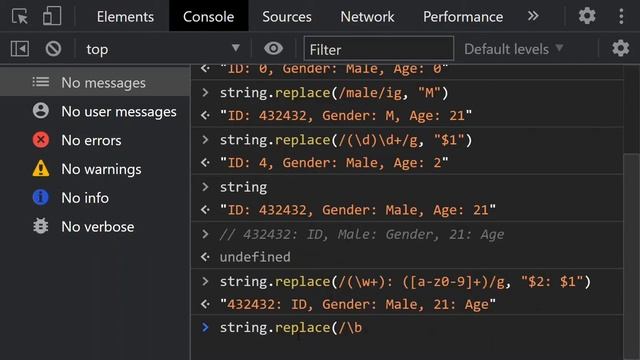Switch to the Elements tab
640x360 pixels.
click(x=125, y=16)
